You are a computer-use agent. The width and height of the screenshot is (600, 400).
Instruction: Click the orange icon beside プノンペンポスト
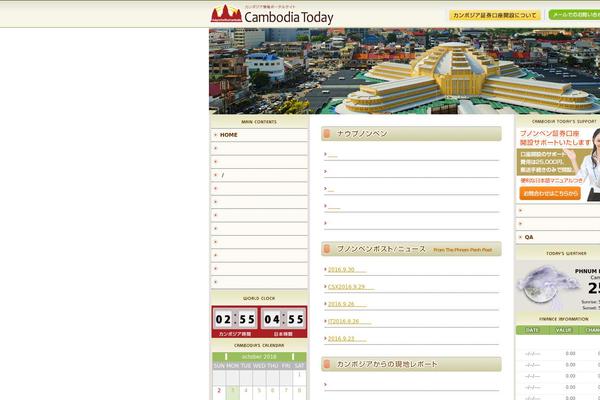[327, 249]
